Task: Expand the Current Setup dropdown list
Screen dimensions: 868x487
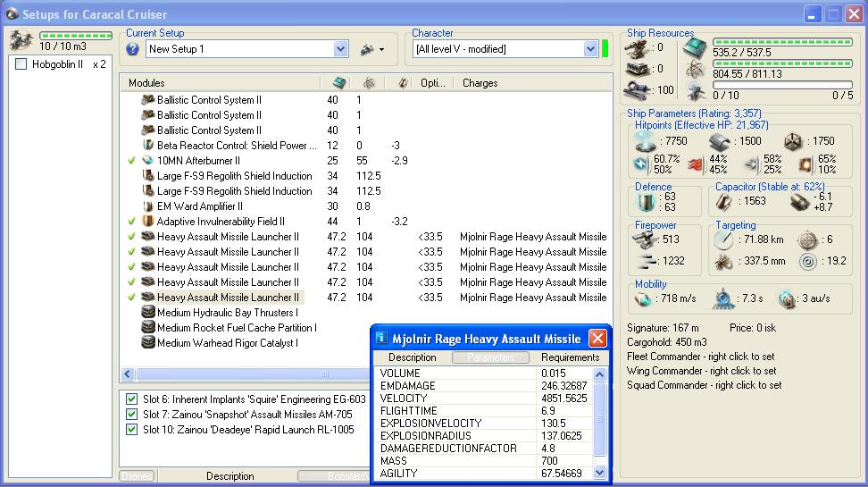Action: tap(340, 50)
